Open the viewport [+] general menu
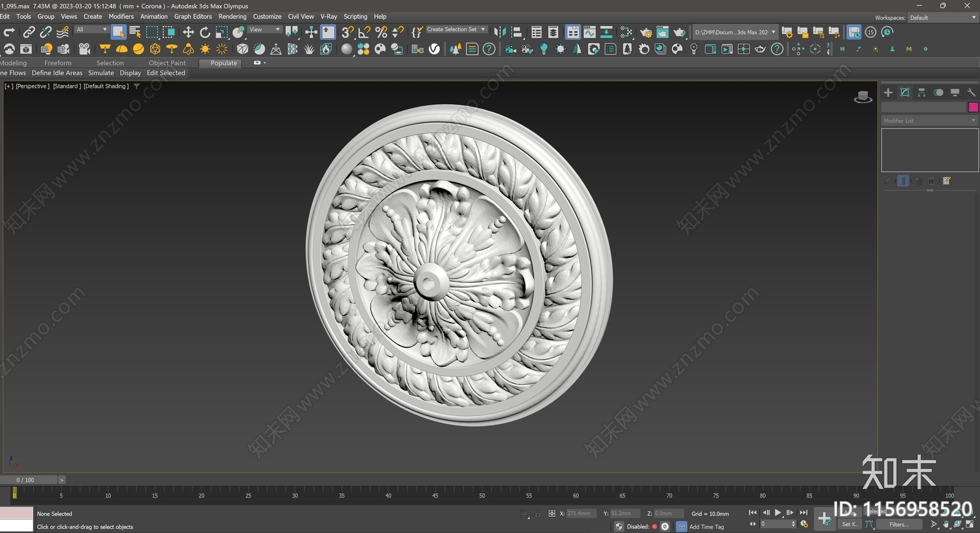 pyautogui.click(x=9, y=86)
